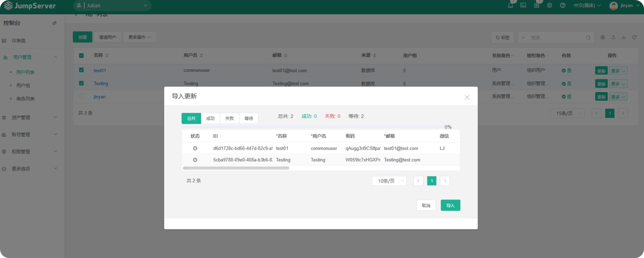Click the dialog horizontal scrollbar
This screenshot has height=258, width=644.
236,168
